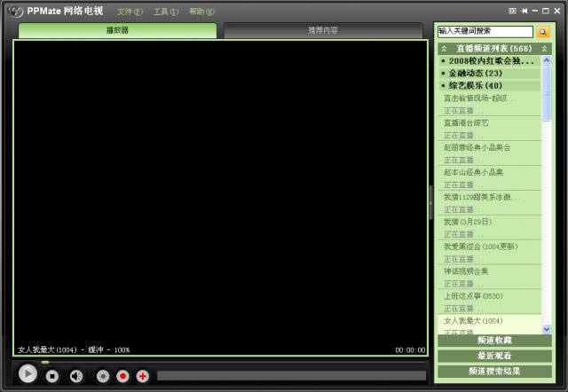
Task: Switch to mini mode via title bar icon
Action: 512,11
